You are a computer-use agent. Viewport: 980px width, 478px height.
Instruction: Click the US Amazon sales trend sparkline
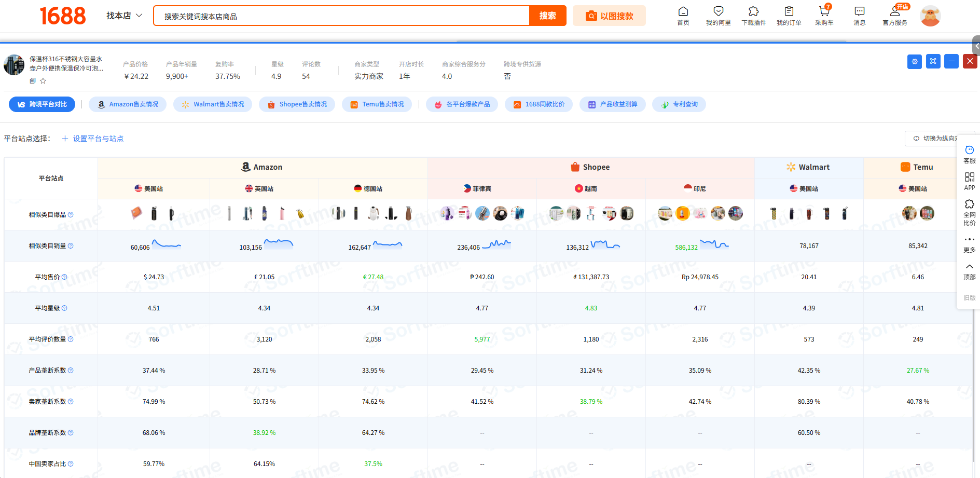pyautogui.click(x=166, y=244)
